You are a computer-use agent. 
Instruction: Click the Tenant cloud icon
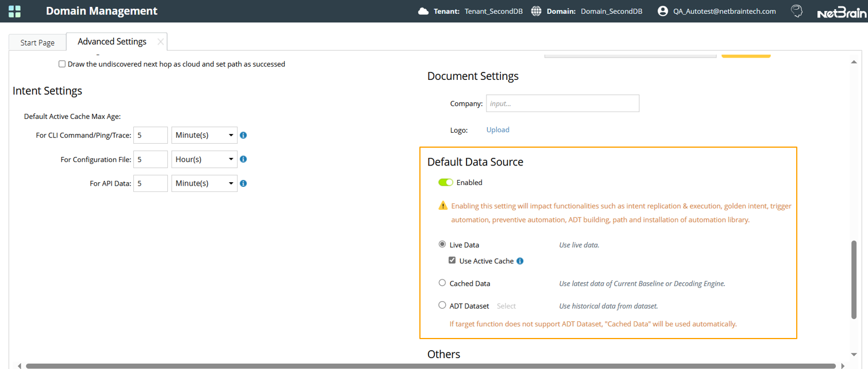pyautogui.click(x=424, y=11)
